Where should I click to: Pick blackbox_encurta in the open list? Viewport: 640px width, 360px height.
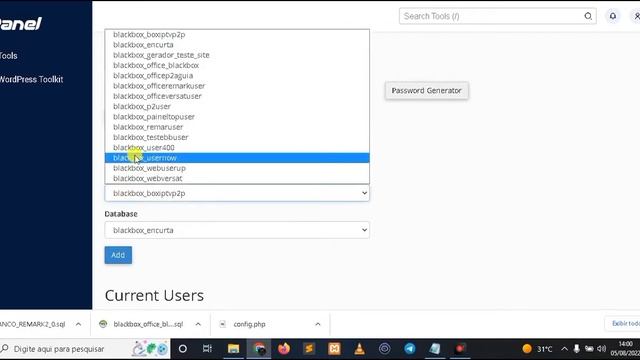click(x=237, y=44)
